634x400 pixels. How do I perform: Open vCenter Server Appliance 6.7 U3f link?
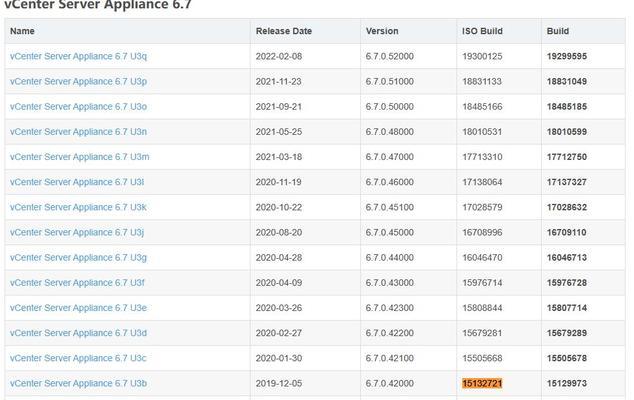(77, 283)
